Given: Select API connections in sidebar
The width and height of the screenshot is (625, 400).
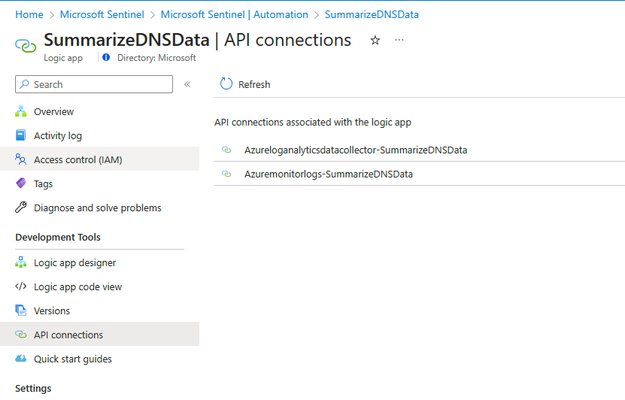Looking at the screenshot, I should point(100,334).
